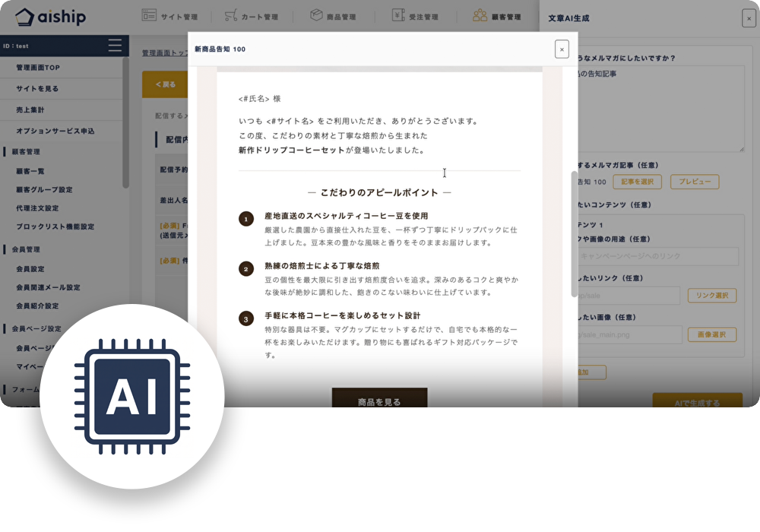Click the こだわりのアピールポイント heading
Image resolution: width=760 pixels, height=532 pixels.
coord(379,193)
